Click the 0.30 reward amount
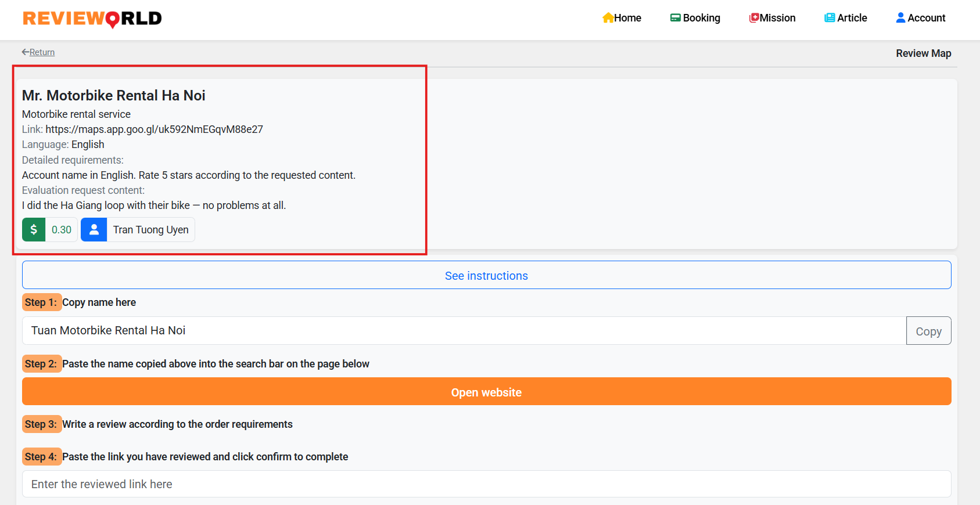 (x=61, y=230)
